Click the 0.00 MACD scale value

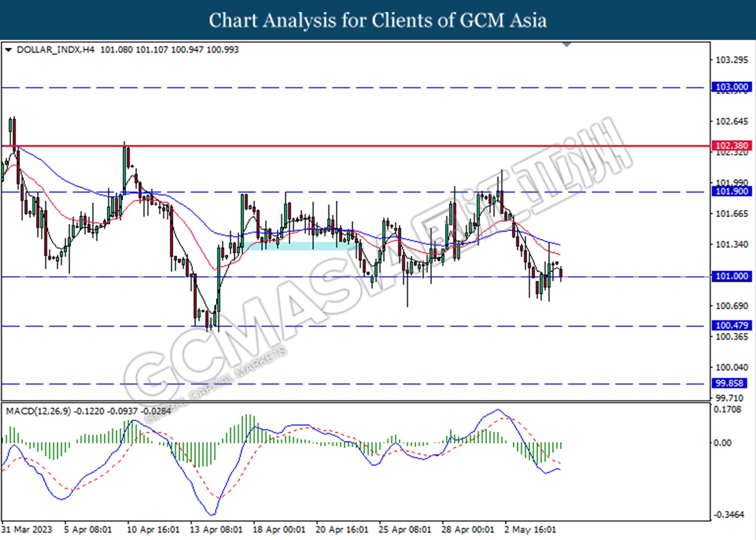pyautogui.click(x=722, y=442)
